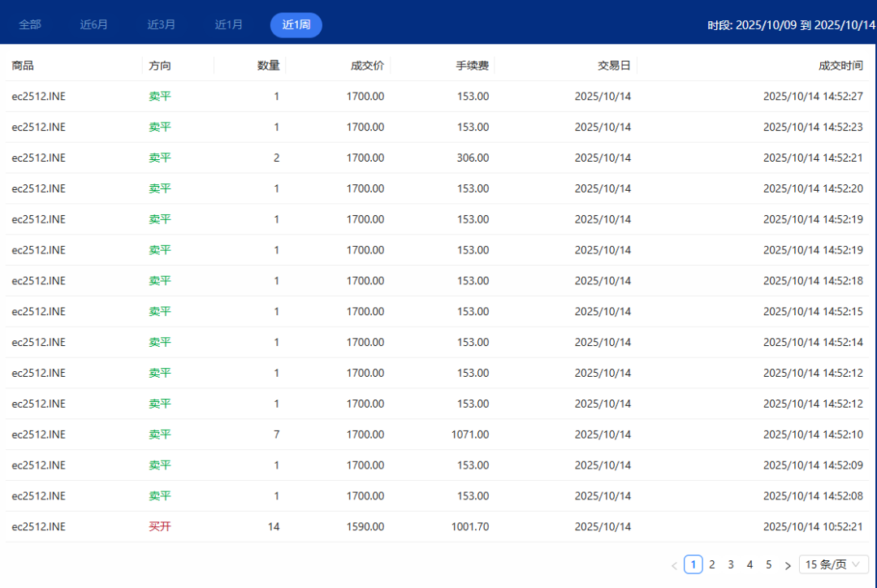Select the row timed 14:52:27
Viewport: 877px width, 588px height.
click(438, 96)
